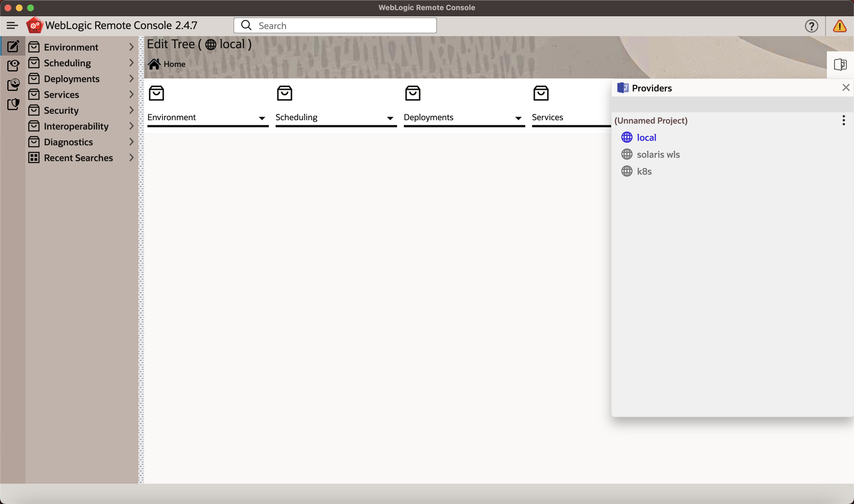Open the Deployments card icon
Viewport: 854px width, 504px height.
[413, 93]
